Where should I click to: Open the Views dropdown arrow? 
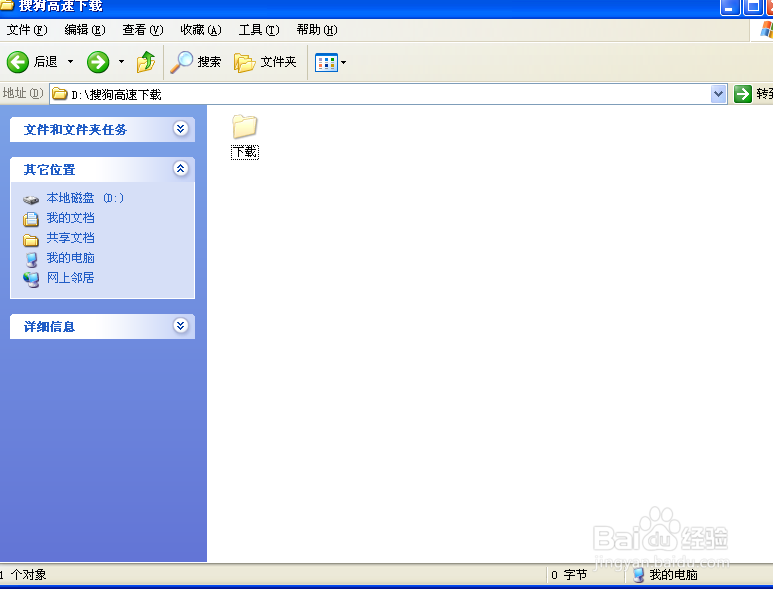[344, 63]
